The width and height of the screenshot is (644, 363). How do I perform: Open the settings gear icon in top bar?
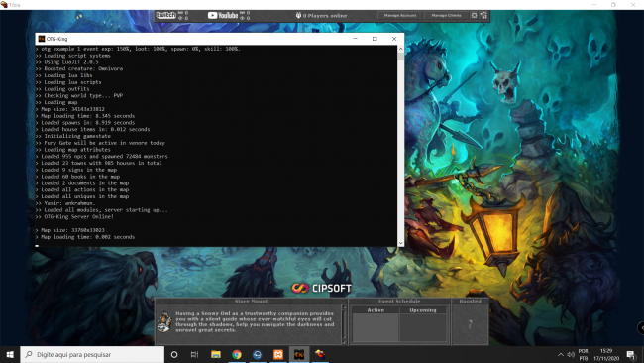coord(474,15)
